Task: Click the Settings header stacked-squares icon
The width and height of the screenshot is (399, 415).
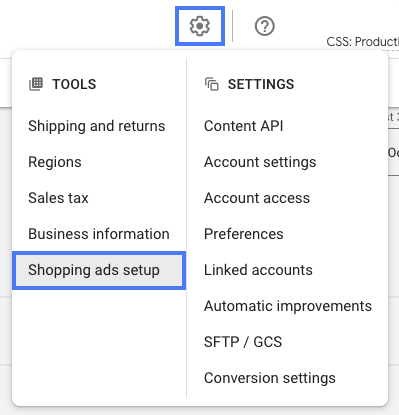Action: click(212, 84)
